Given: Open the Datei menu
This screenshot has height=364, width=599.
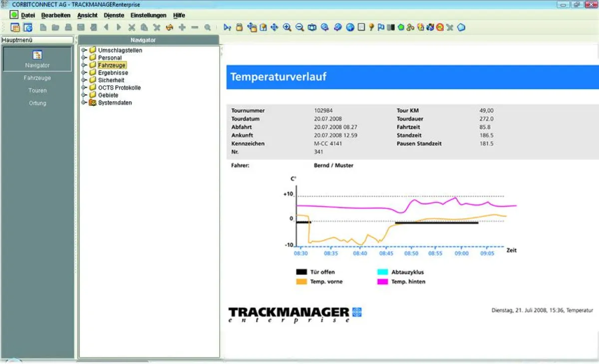Looking at the screenshot, I should [27, 15].
